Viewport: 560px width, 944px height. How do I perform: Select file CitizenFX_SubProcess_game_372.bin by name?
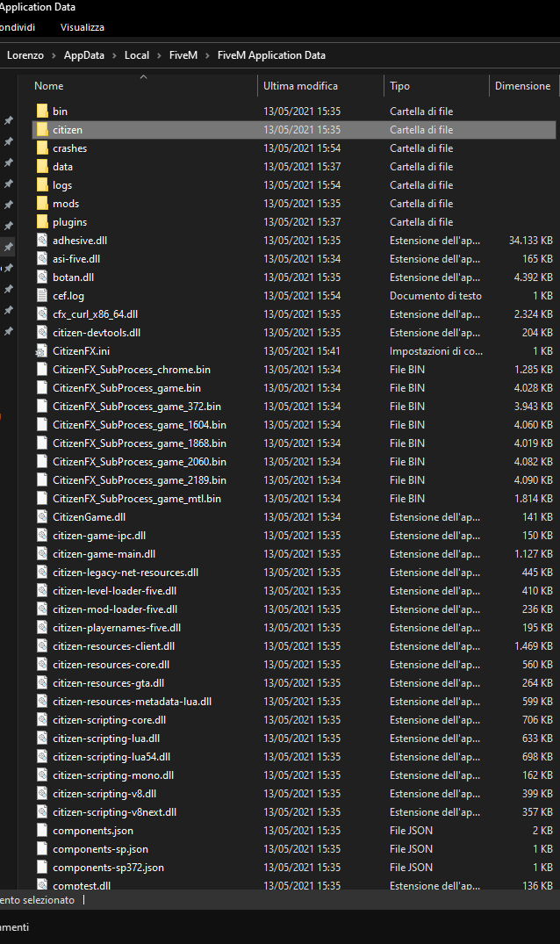(137, 407)
